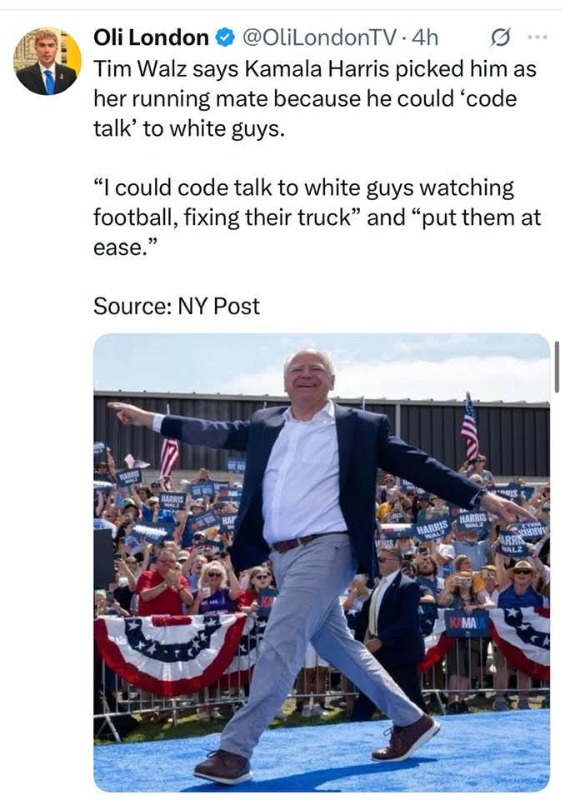The width and height of the screenshot is (562, 800).
Task: Click the quoted 'code talk' paragraph
Action: [317, 217]
